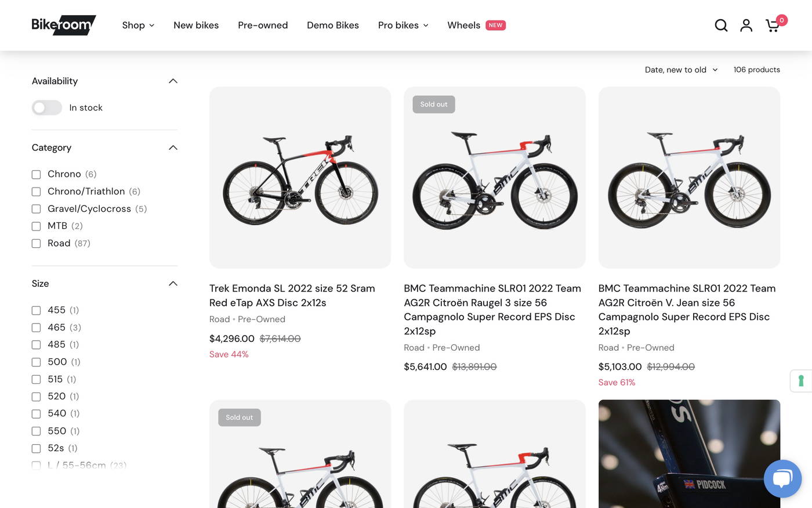The height and width of the screenshot is (508, 812).
Task: Check the size 520 checkbox
Action: point(36,396)
